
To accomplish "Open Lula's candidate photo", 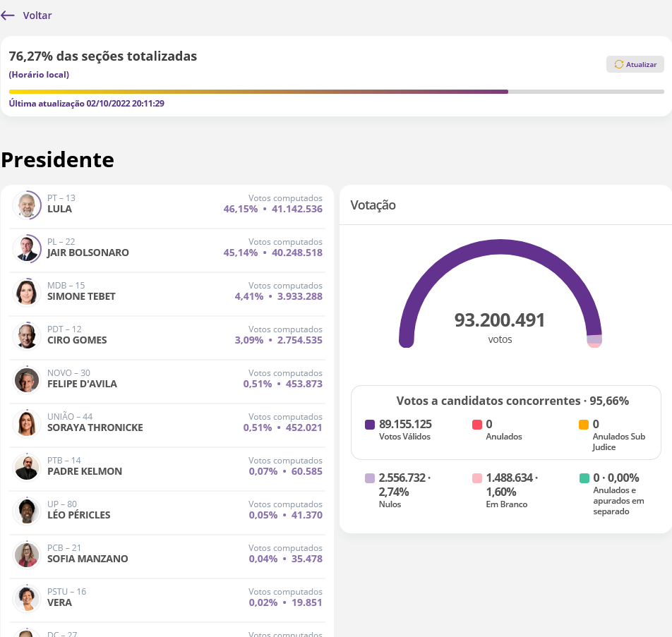I will click(27, 205).
